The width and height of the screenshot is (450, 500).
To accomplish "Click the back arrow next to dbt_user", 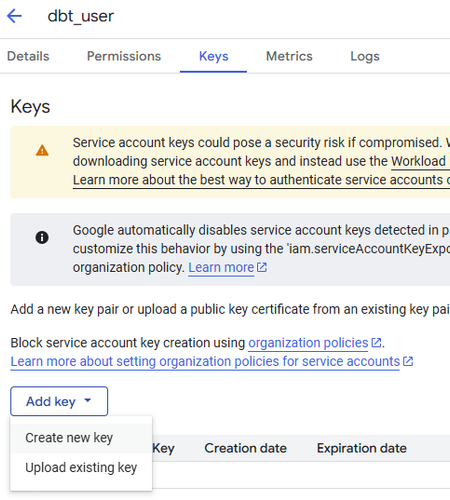I will click(14, 16).
